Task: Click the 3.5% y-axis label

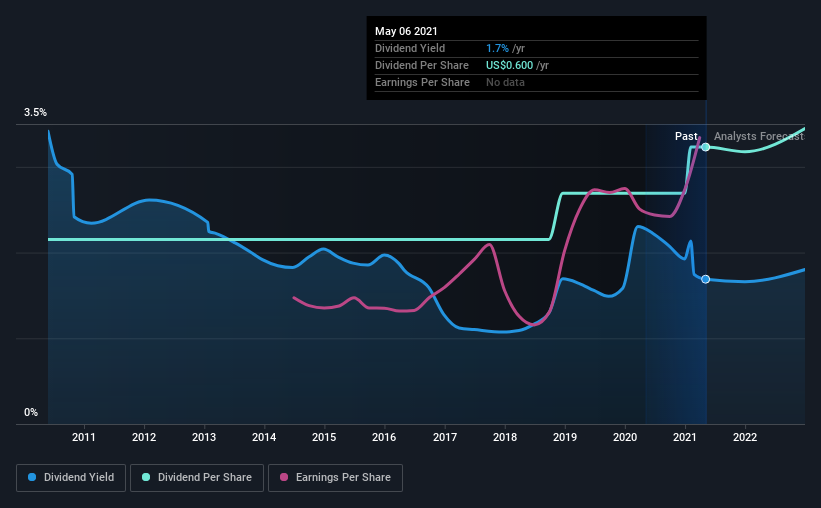Action: tap(35, 113)
